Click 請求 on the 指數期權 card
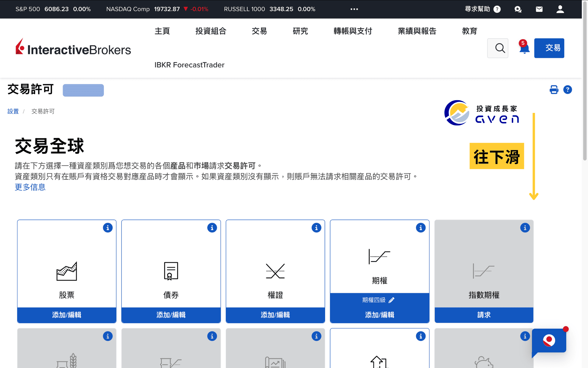The height and width of the screenshot is (368, 588). pyautogui.click(x=484, y=315)
